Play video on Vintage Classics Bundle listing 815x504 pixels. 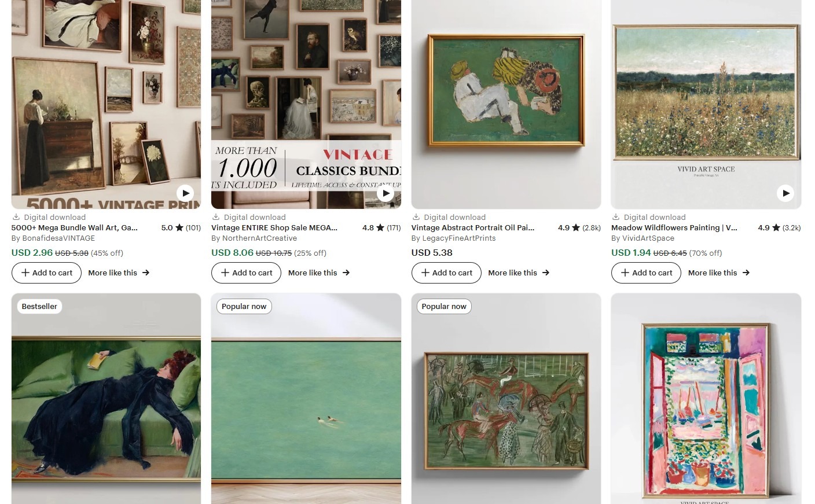coord(386,193)
